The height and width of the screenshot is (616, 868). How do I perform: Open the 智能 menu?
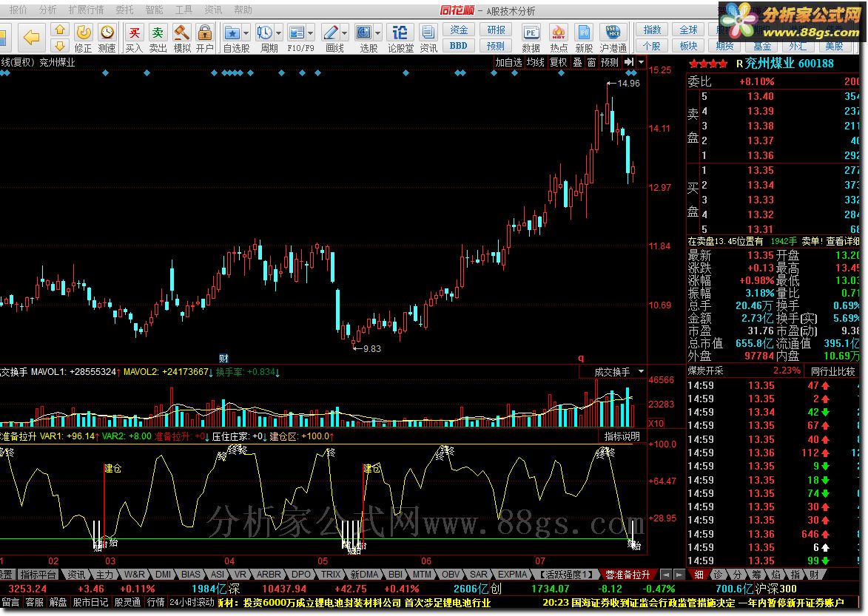tap(154, 10)
